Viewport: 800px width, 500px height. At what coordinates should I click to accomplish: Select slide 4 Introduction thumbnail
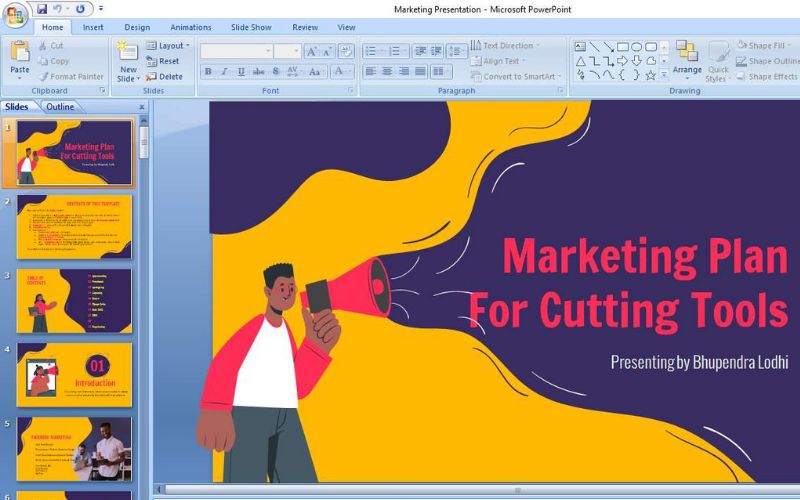pos(74,374)
